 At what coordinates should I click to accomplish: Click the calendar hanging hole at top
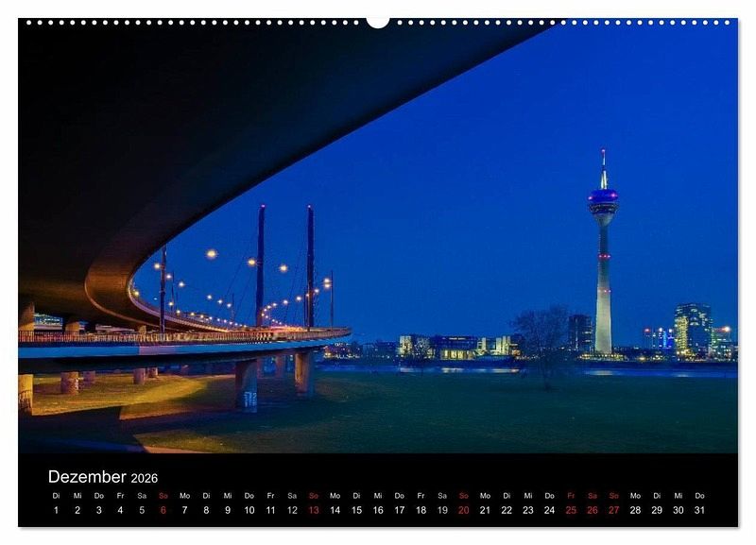pos(378,21)
